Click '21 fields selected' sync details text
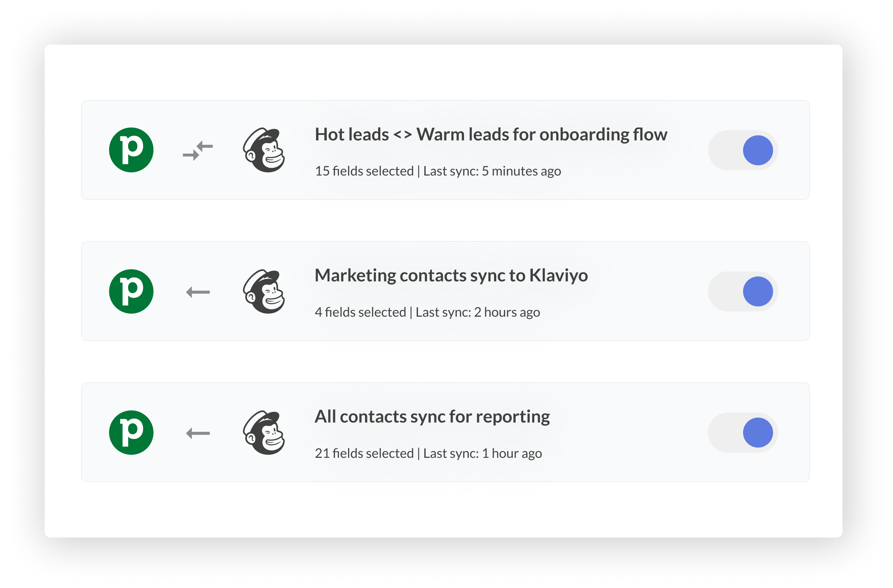Image resolution: width=893 pixels, height=588 pixels. pyautogui.click(x=364, y=453)
